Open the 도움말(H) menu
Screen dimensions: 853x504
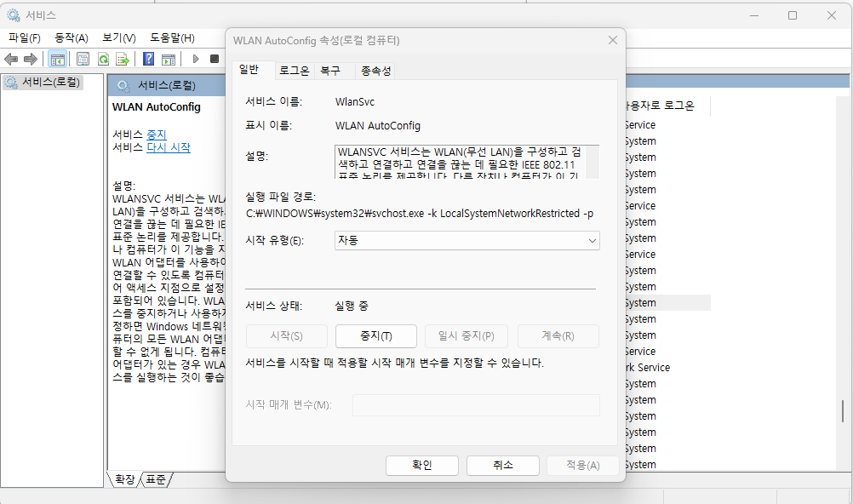click(173, 37)
